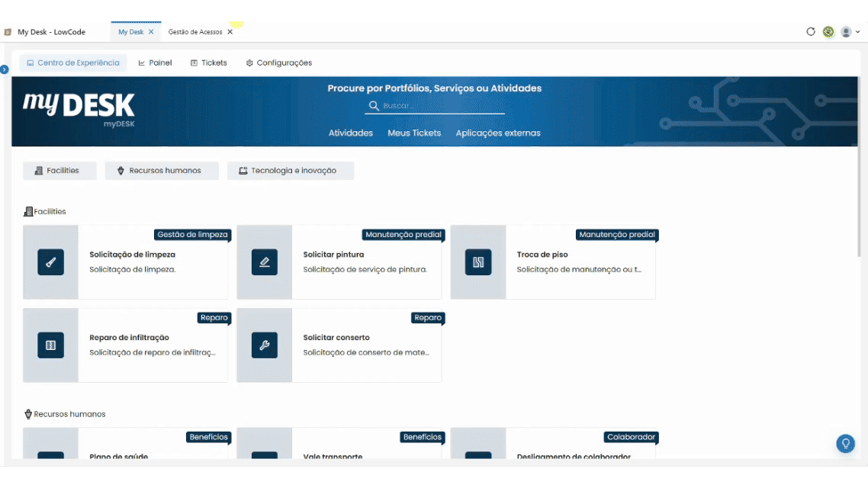
Task: Close the Gestão de Acessos tab
Action: (230, 32)
